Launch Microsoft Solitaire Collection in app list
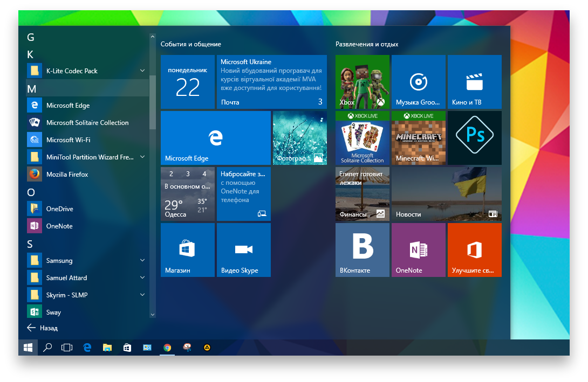The width and height of the screenshot is (588, 382). 87,122
